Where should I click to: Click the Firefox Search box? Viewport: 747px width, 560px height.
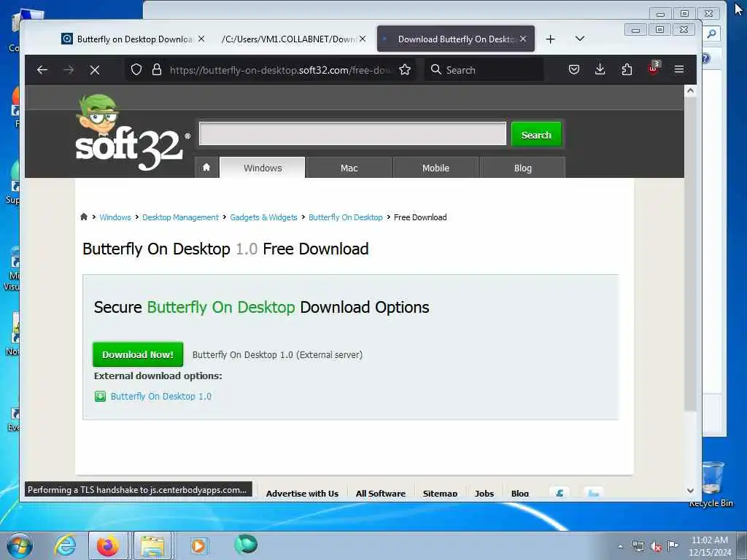pos(484,70)
